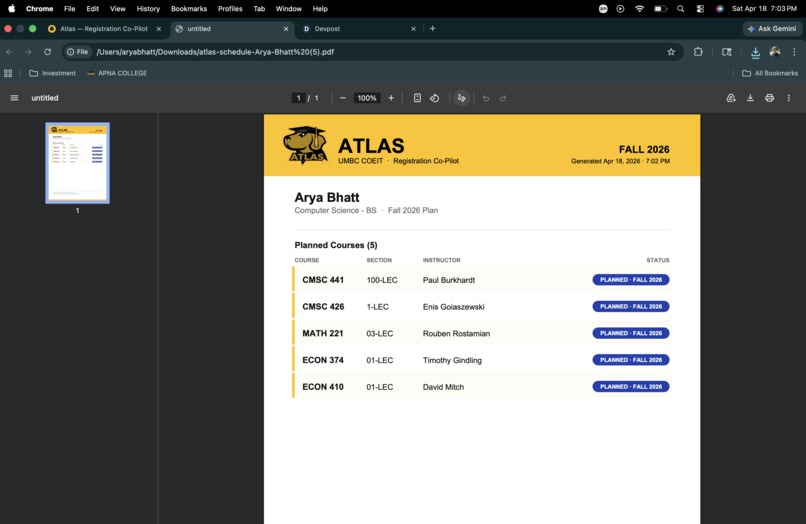Open the All Bookmarks folder
The image size is (806, 524).
(770, 73)
